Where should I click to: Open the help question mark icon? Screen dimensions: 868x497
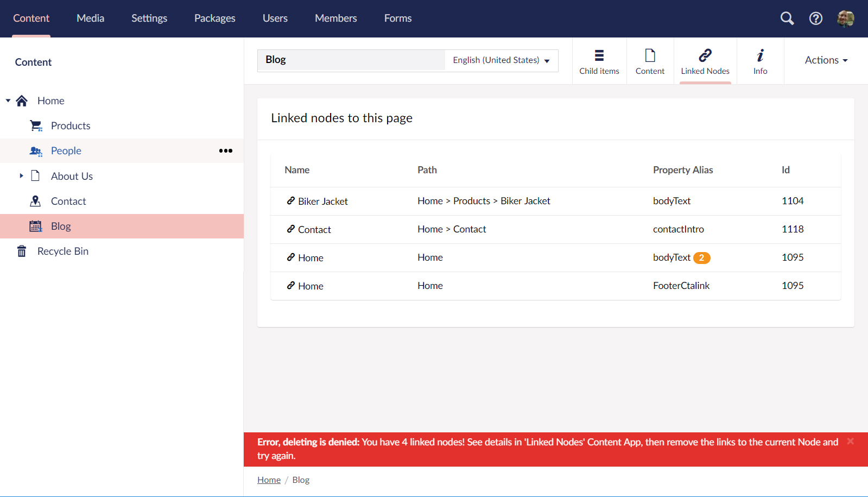[x=815, y=18]
